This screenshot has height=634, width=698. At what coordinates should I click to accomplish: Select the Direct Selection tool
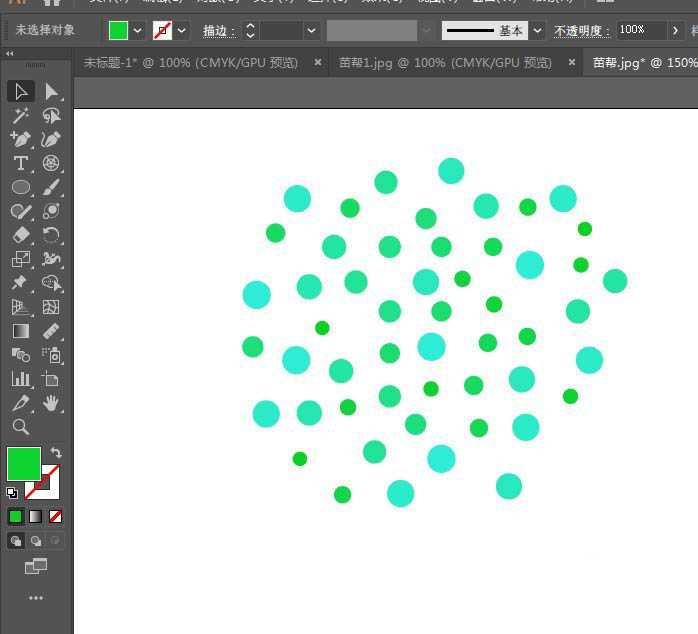[51, 92]
